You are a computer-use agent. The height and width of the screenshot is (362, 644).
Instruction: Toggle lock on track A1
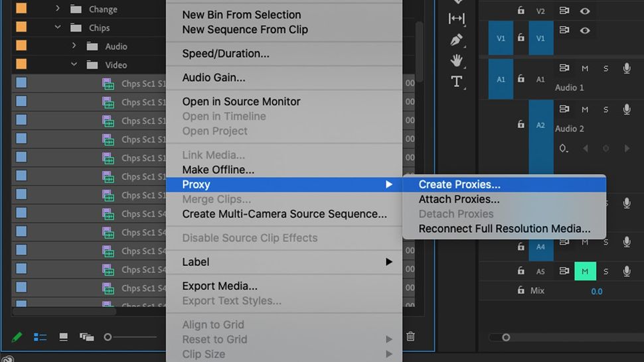(x=521, y=79)
